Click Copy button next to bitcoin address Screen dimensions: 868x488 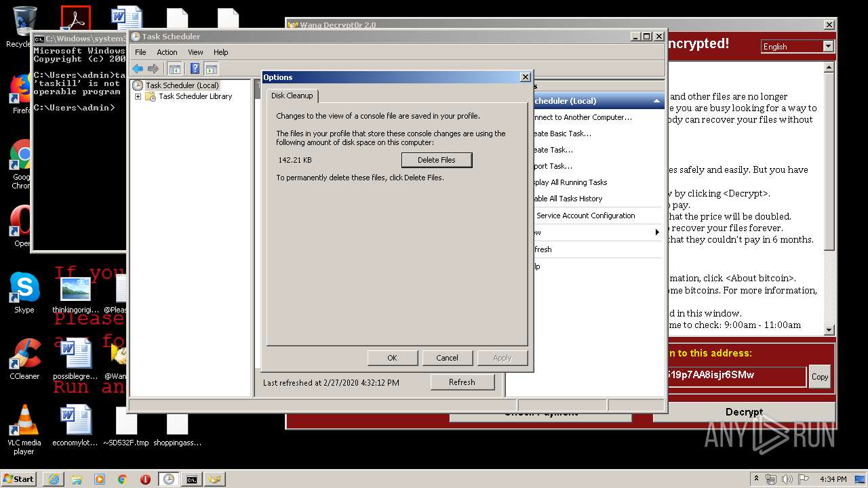pos(820,377)
